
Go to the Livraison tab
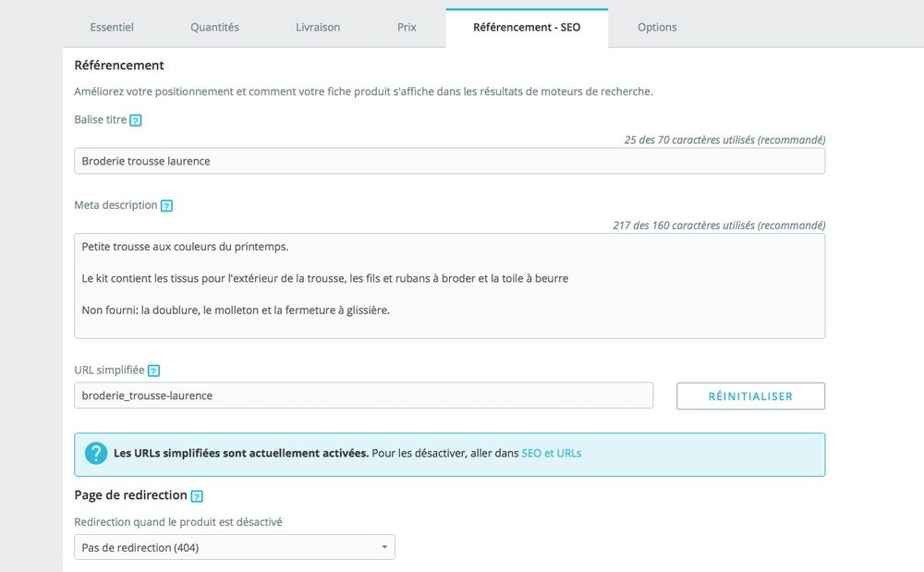[317, 27]
